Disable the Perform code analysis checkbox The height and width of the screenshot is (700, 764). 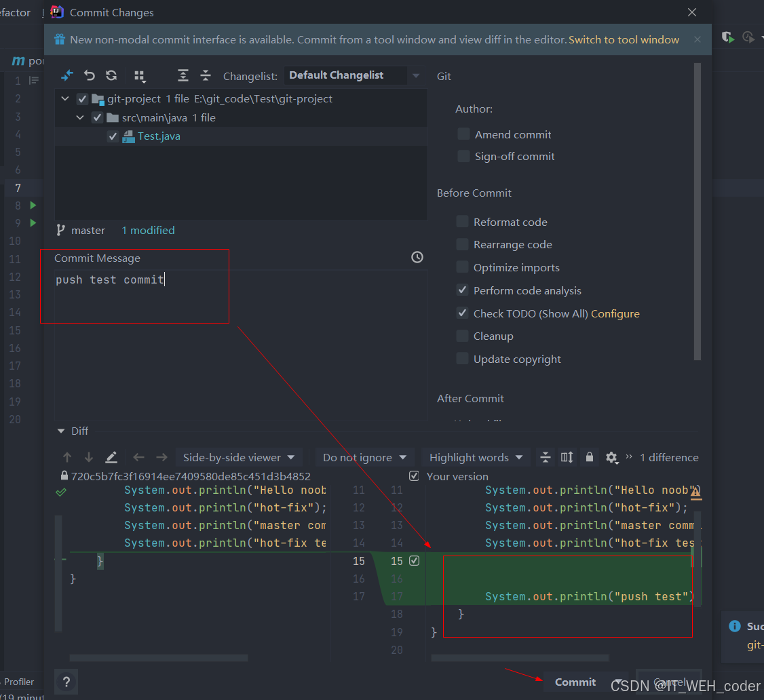pyautogui.click(x=462, y=290)
